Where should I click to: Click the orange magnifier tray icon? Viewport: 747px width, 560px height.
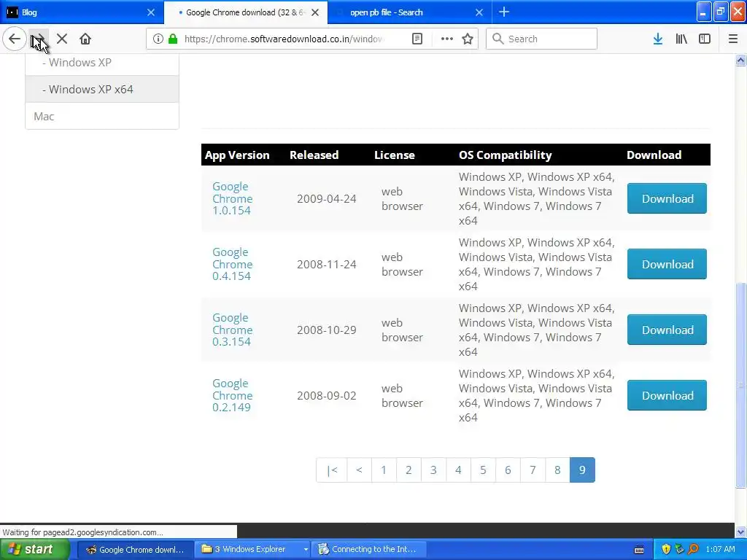coord(693,550)
